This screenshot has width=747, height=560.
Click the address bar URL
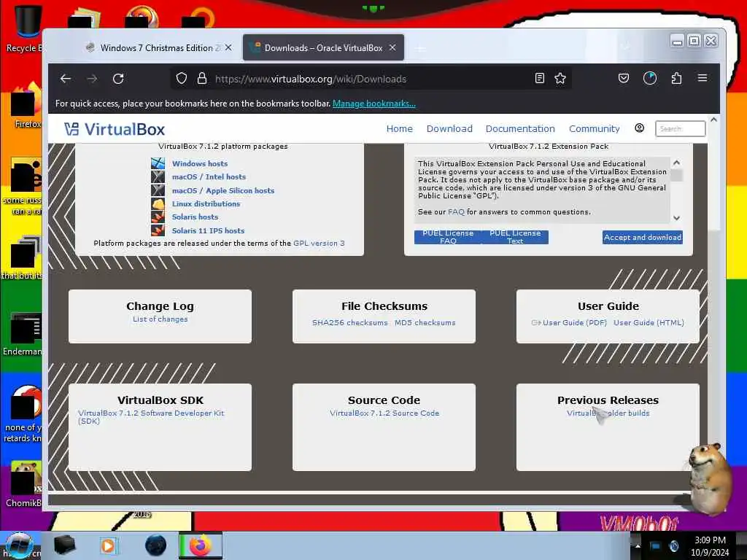[x=311, y=79]
